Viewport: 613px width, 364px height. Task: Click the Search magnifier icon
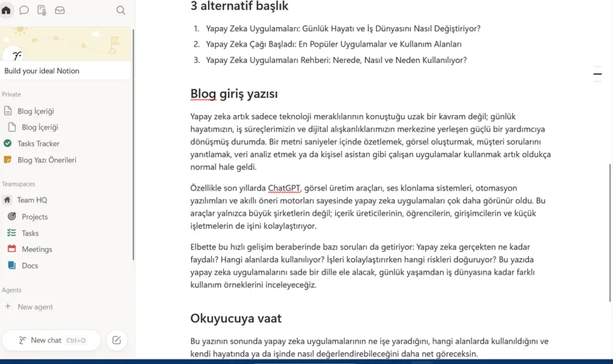tap(121, 11)
